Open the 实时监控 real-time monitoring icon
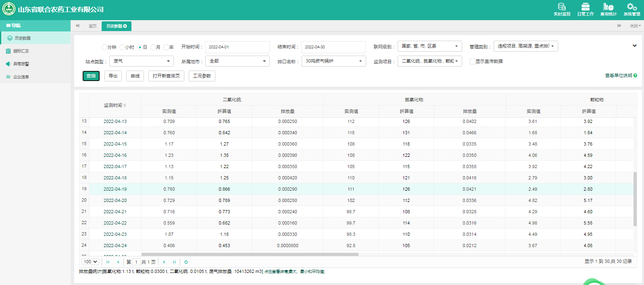Screen dimensions: 644x285 tap(562, 9)
